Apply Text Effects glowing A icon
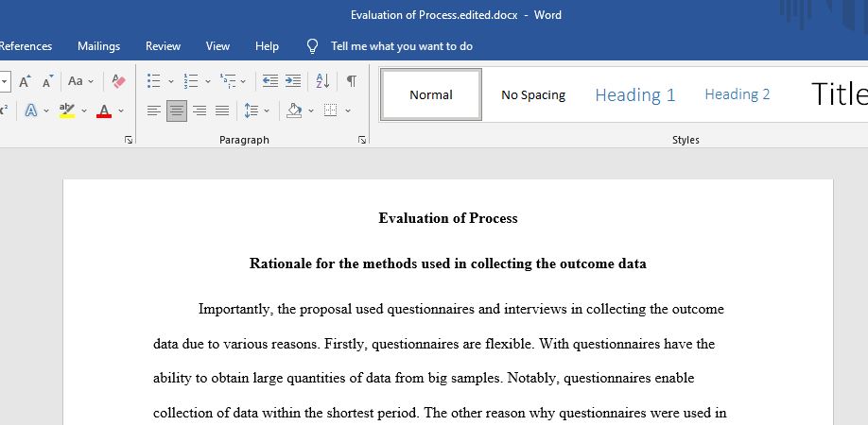This screenshot has height=425, width=868. click(x=31, y=110)
